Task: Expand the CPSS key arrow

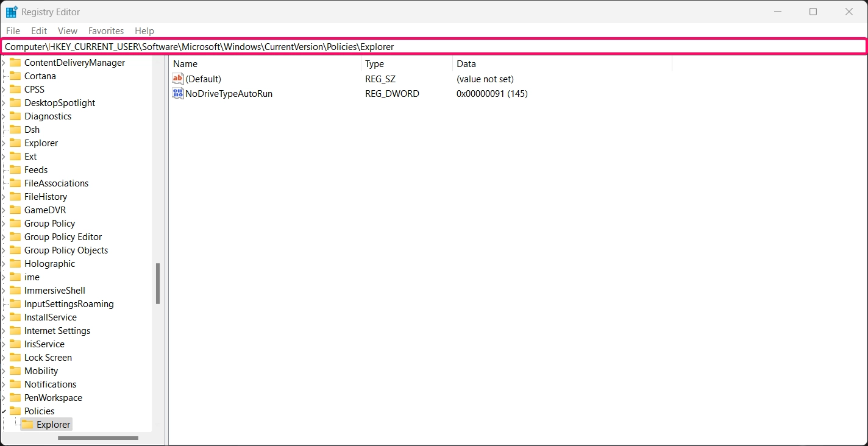Action: (x=4, y=89)
